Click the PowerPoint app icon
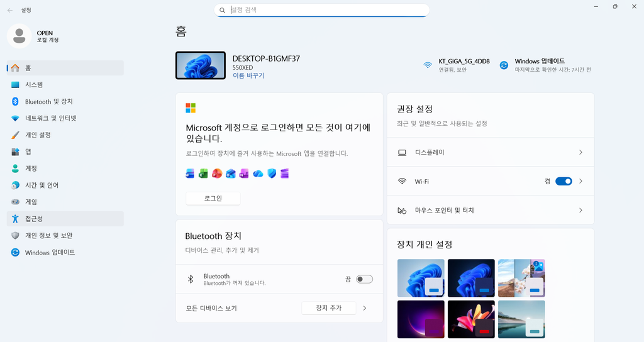644x342 pixels. pyautogui.click(x=217, y=174)
